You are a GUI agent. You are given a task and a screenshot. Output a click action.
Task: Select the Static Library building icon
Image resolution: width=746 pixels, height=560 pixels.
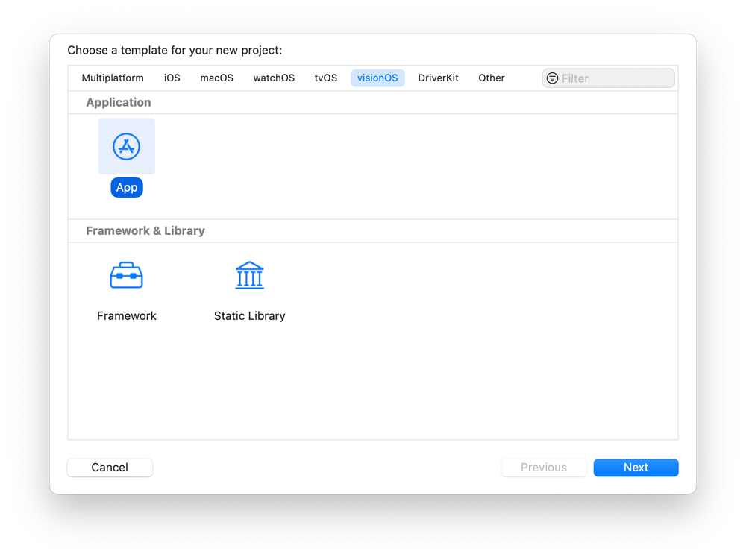coord(249,276)
